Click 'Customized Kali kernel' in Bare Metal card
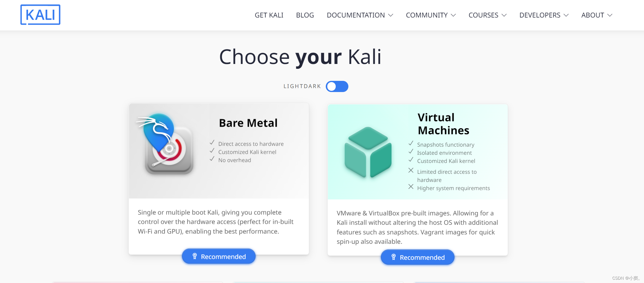Viewport: 644px width, 283px height. [x=247, y=152]
